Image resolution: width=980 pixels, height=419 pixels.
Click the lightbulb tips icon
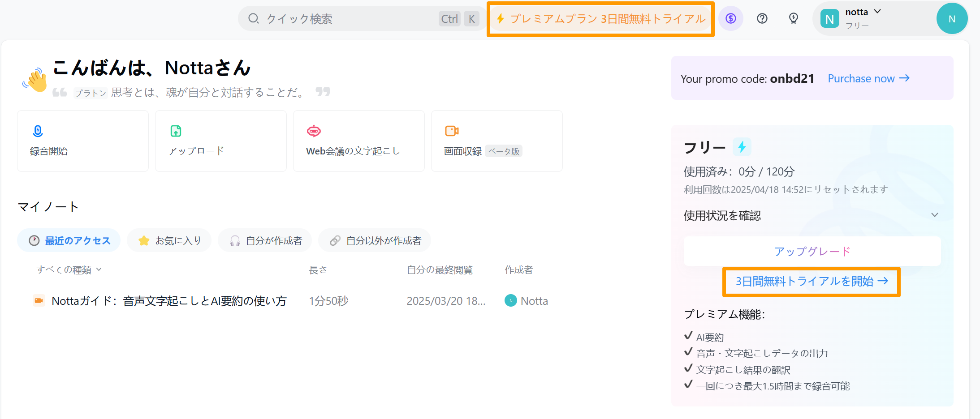point(793,18)
